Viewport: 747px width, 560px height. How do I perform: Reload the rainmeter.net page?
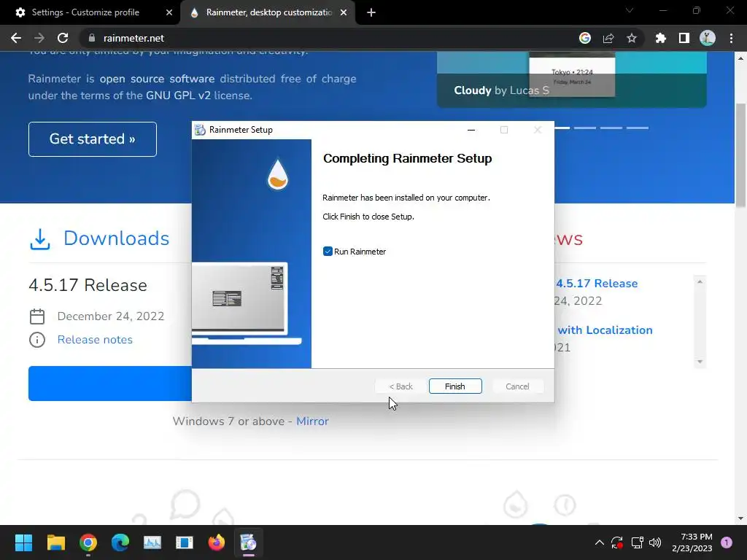(63, 38)
